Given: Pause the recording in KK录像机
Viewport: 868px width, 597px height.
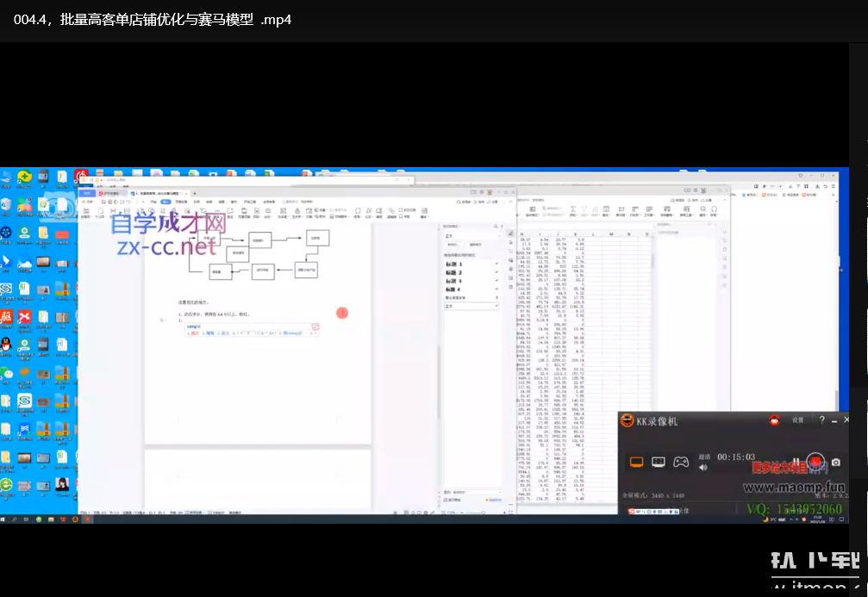Looking at the screenshot, I should (x=796, y=463).
